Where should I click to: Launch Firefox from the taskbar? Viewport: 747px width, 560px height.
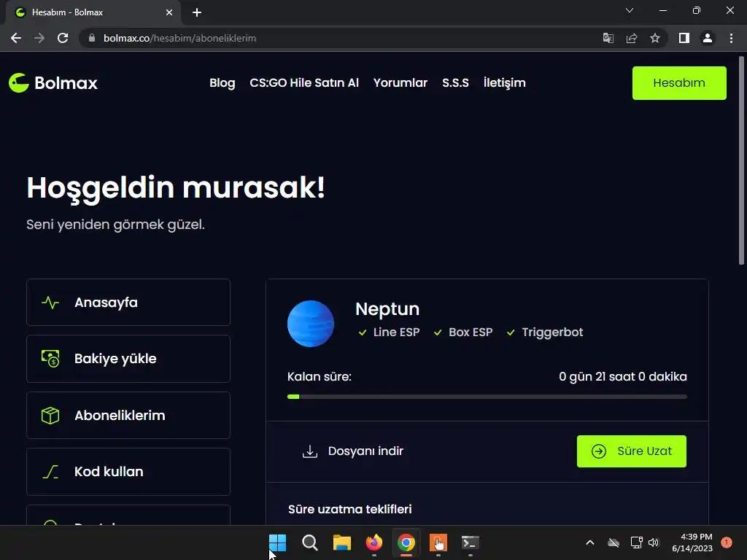point(374,542)
